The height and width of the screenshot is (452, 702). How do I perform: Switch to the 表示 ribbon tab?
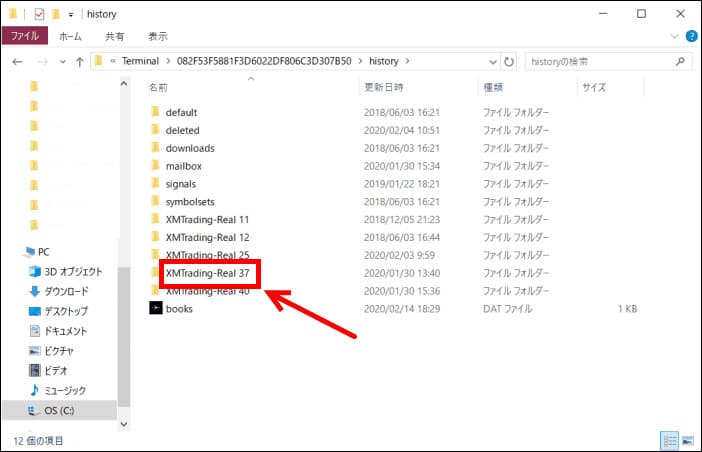point(158,36)
